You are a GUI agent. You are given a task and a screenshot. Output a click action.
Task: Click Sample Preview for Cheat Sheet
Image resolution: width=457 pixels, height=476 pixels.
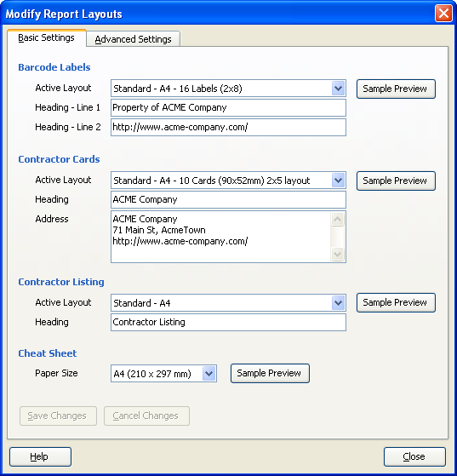tap(270, 373)
